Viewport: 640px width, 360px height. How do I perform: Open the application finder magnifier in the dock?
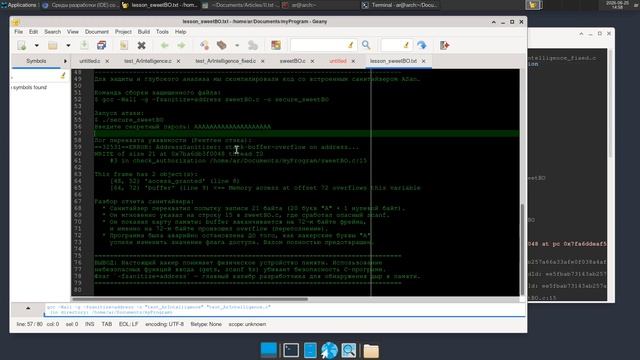point(349,350)
